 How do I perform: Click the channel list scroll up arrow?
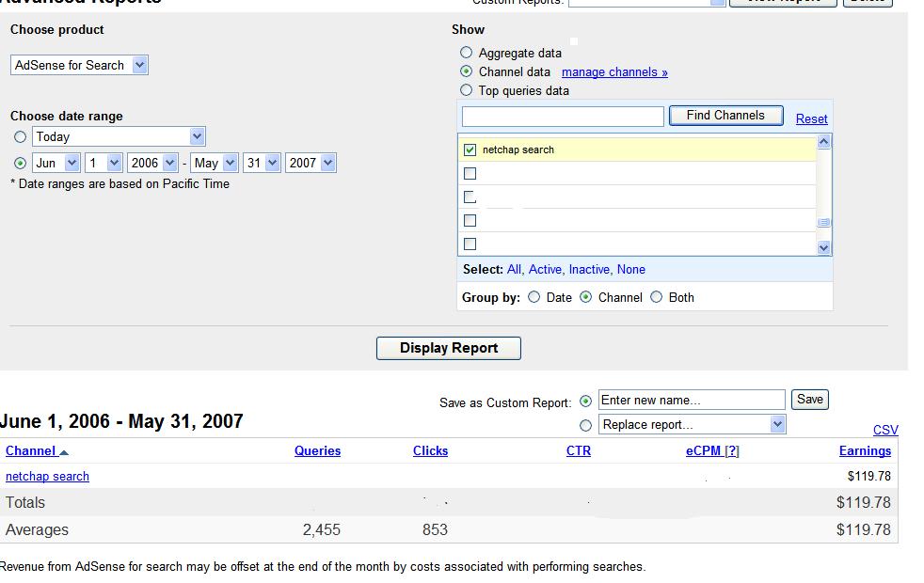click(x=824, y=141)
